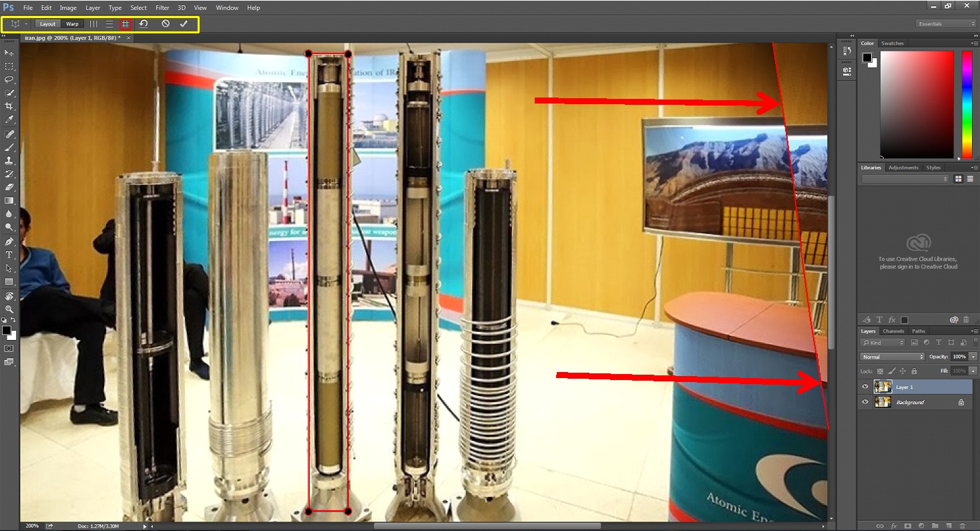Open the Layer menu
Image resolution: width=980 pixels, height=531 pixels.
(93, 8)
